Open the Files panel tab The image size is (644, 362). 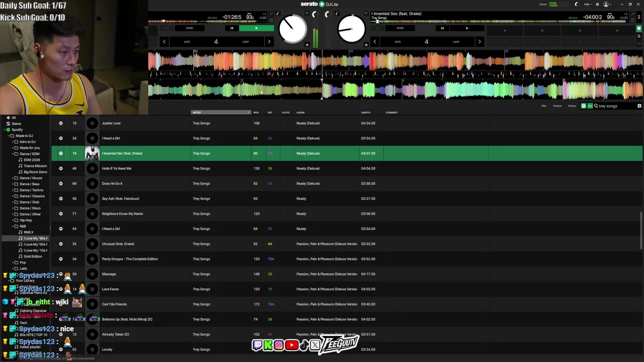(x=543, y=106)
